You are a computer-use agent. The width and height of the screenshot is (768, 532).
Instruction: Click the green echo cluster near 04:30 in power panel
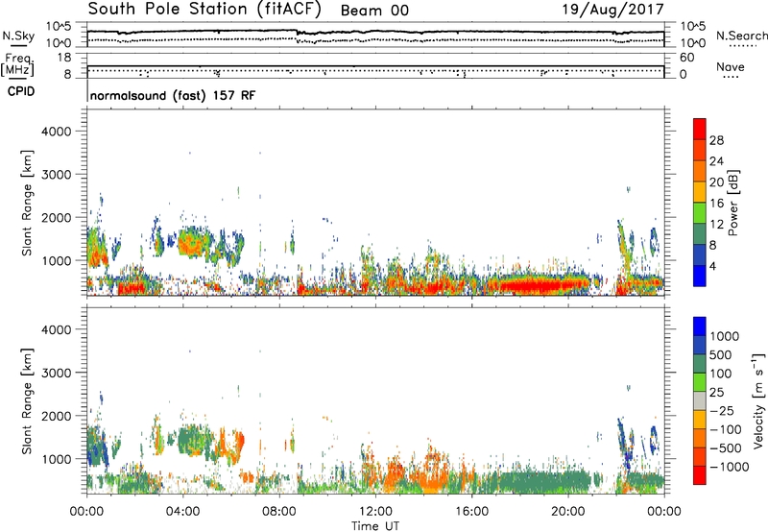tap(194, 243)
